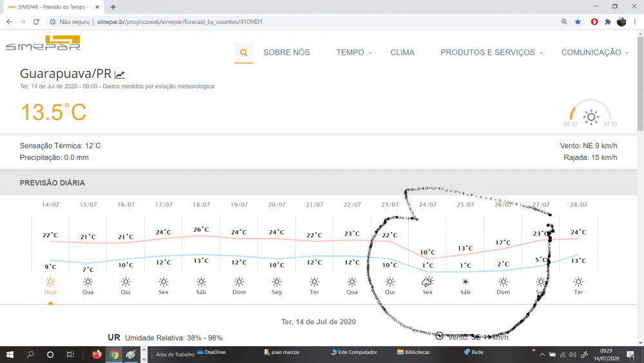Click the browser back arrow
Screen dimensions: 644x363
9,21
